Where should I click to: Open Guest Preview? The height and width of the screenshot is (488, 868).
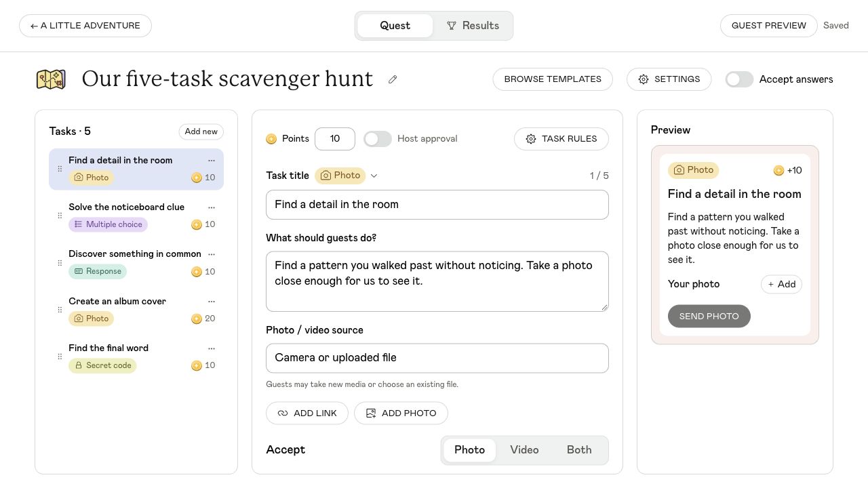769,26
